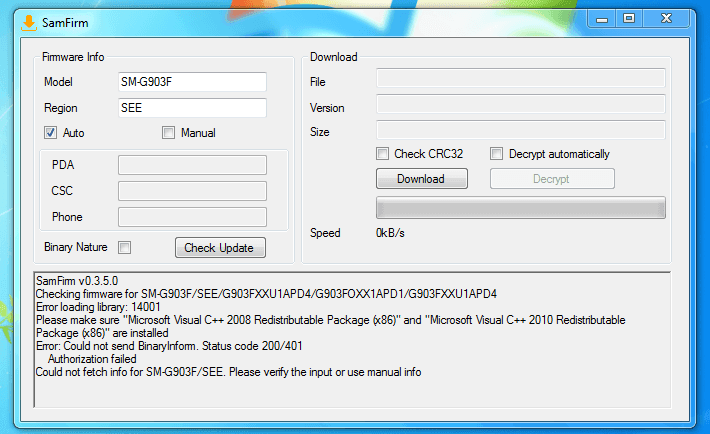Click into the Phone input field
The height and width of the screenshot is (434, 710).
pos(192,217)
